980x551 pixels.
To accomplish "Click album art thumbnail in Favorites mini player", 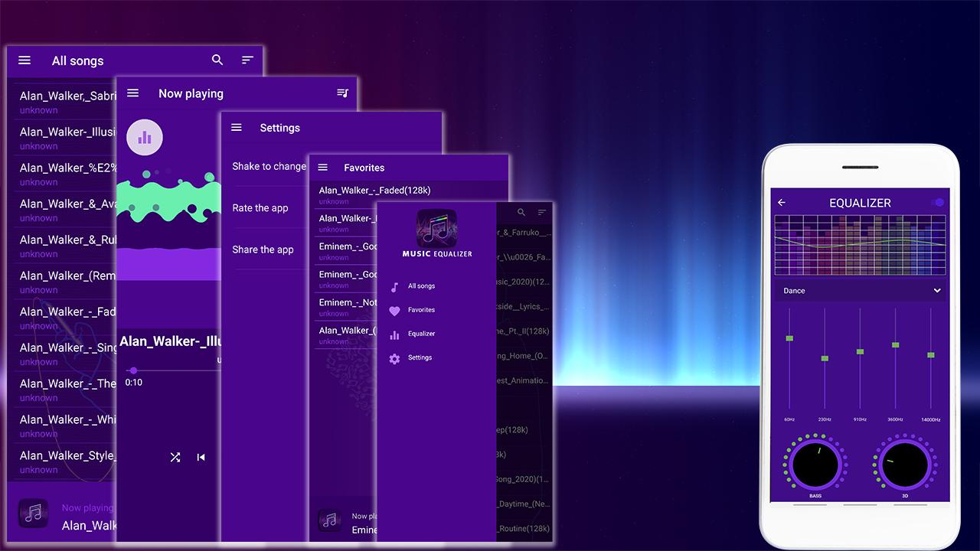I will click(330, 520).
